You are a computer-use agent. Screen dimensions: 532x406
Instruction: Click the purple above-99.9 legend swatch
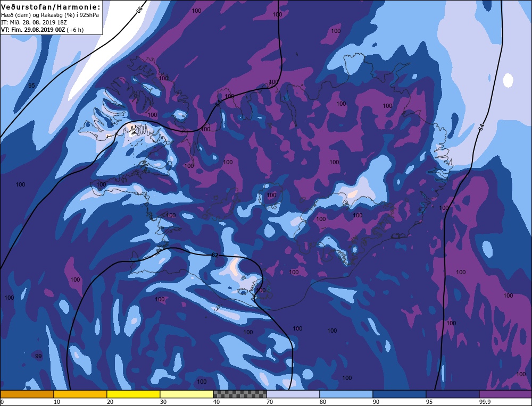pyautogui.click(x=505, y=394)
